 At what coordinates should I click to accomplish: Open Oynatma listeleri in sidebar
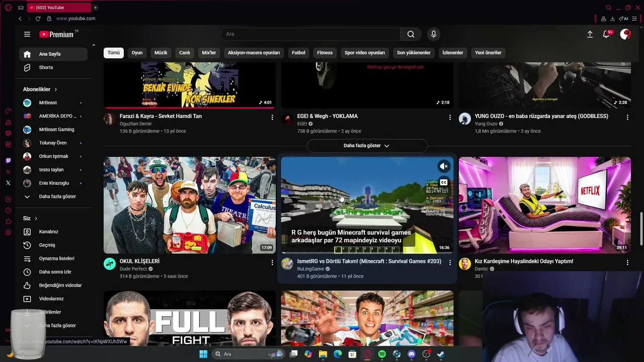pyautogui.click(x=53, y=258)
